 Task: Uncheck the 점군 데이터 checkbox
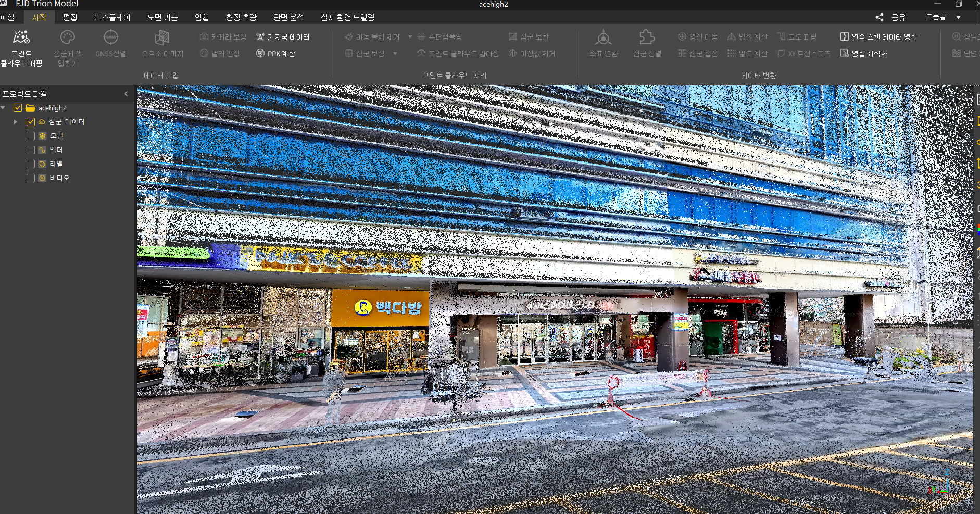[31, 122]
